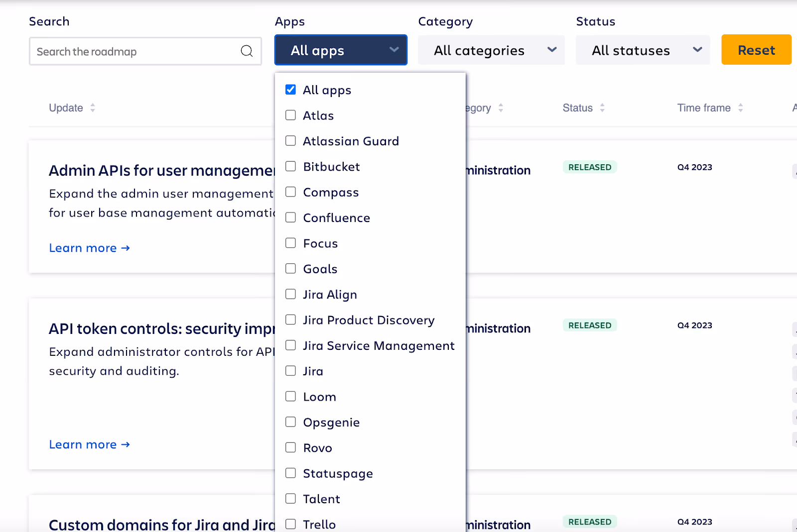The image size is (797, 532).
Task: Click the Time frame column header label
Action: pyautogui.click(x=704, y=108)
